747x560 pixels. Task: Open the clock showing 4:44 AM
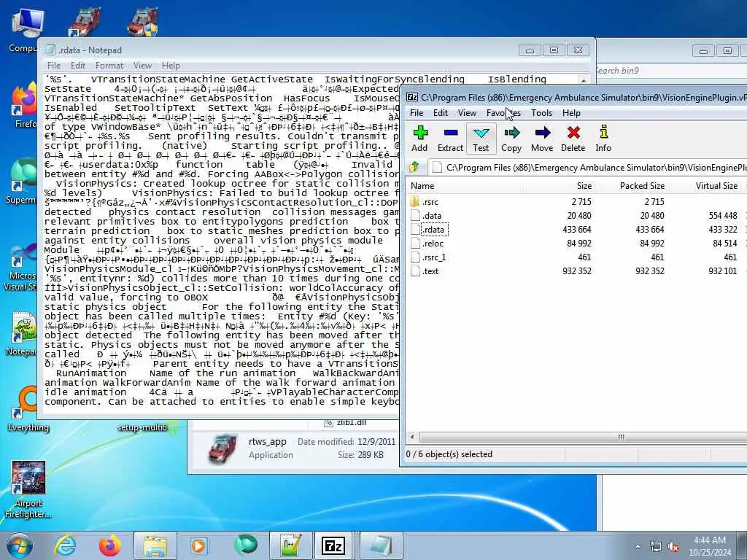[710, 546]
